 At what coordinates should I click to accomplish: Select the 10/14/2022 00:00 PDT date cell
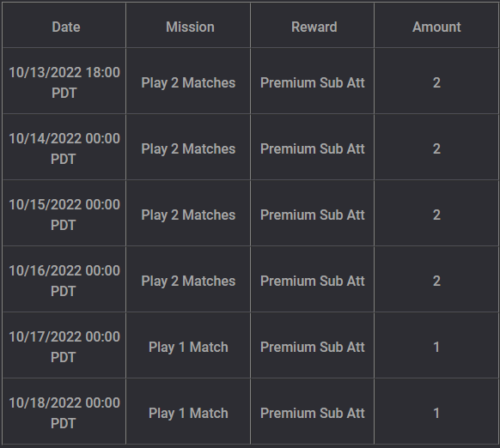click(64, 148)
